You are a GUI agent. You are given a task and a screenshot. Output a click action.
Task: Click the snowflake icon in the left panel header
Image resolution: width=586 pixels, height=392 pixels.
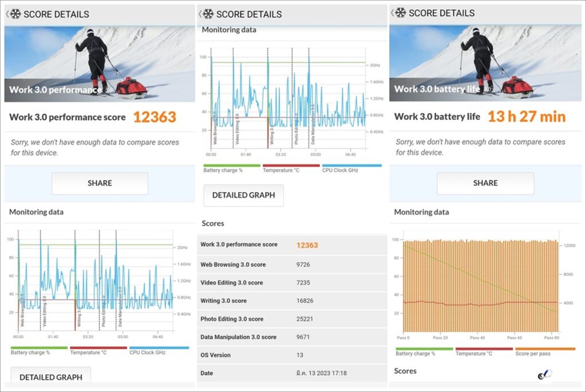(15, 14)
